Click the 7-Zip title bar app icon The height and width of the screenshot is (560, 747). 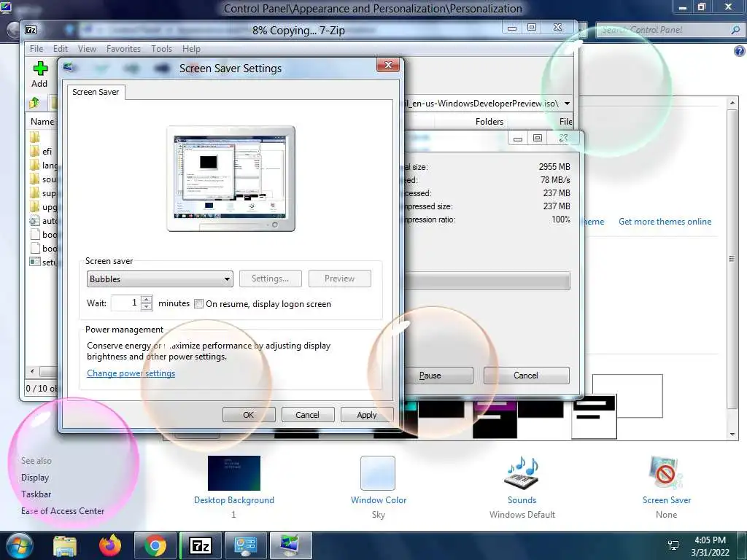(31, 30)
